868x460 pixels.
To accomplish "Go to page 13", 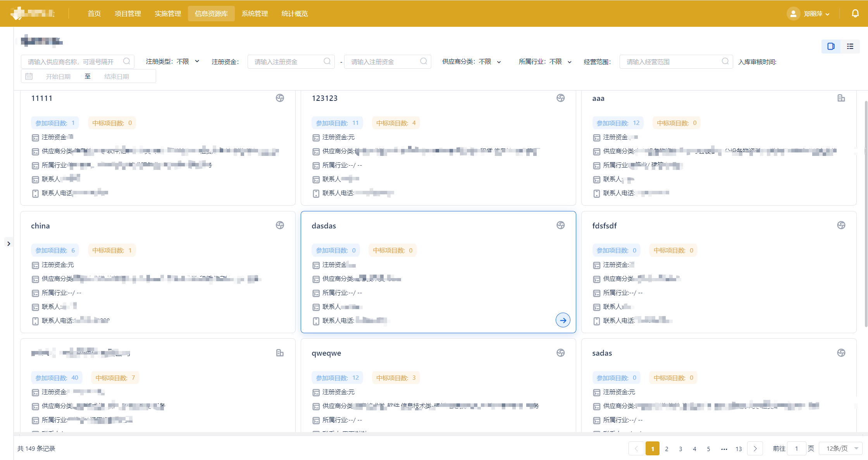I will tap(739, 449).
